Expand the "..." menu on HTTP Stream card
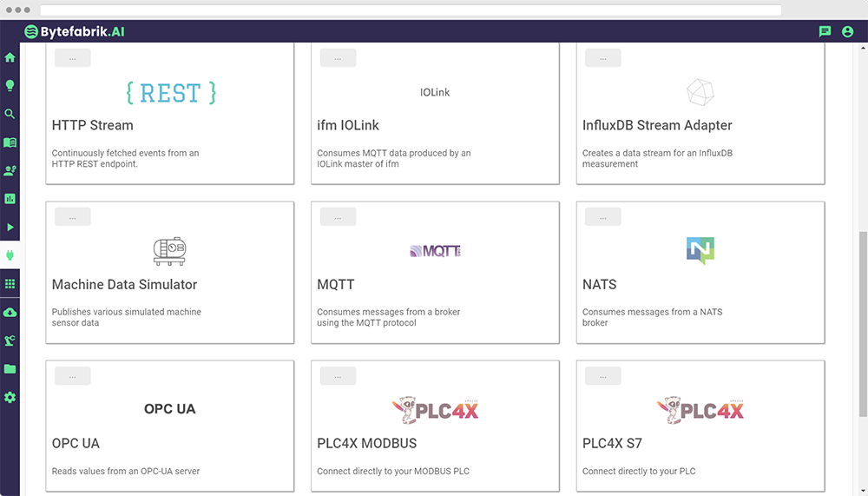 [x=73, y=58]
